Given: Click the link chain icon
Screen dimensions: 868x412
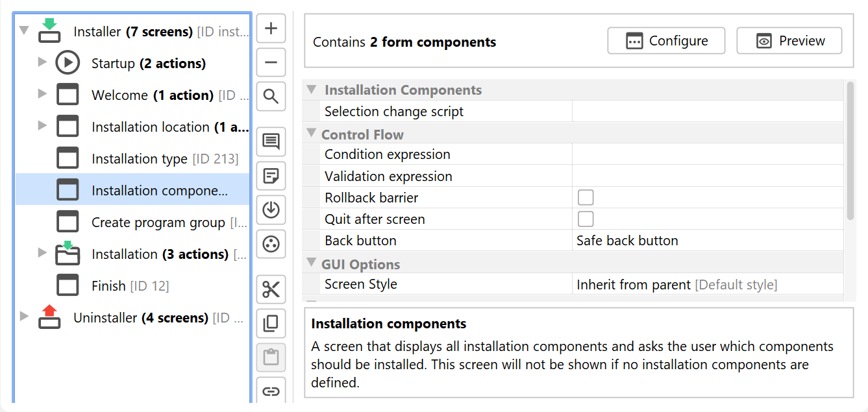Looking at the screenshot, I should [271, 391].
